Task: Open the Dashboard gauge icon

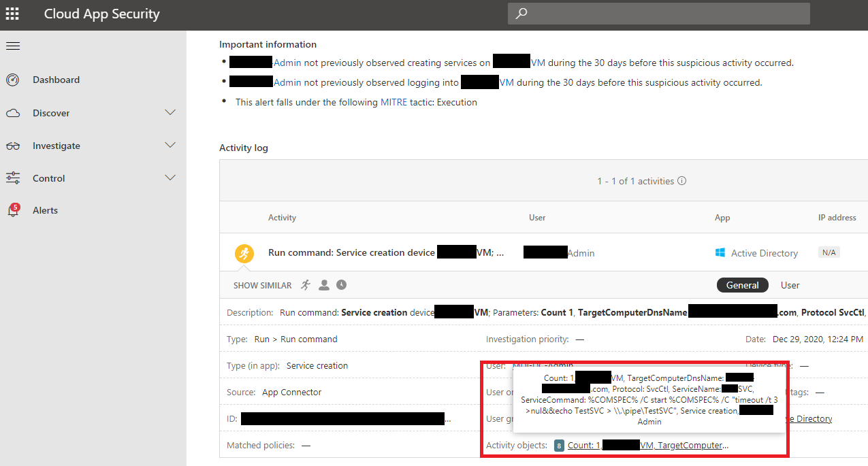Action: [13, 80]
